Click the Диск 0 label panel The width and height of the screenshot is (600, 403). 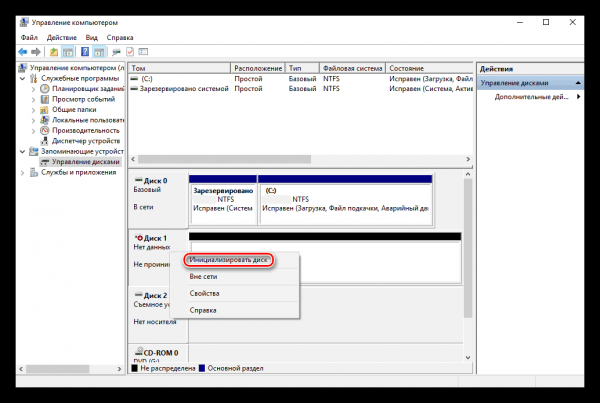(158, 199)
